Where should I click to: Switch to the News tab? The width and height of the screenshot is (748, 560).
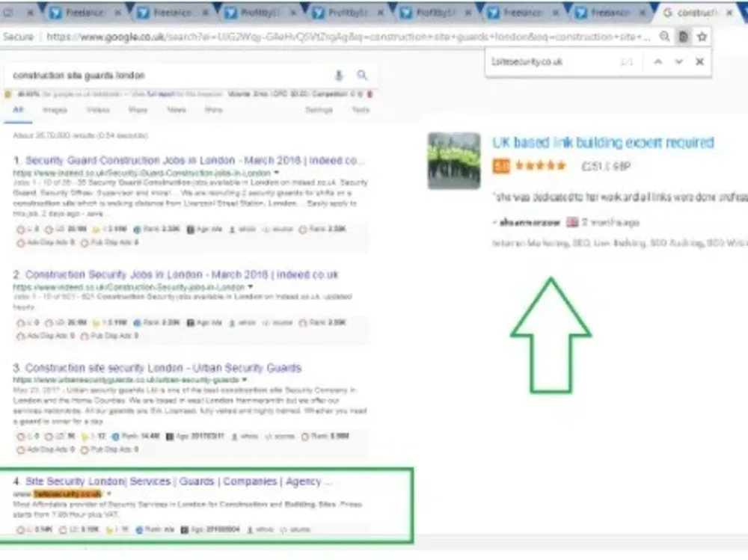[x=177, y=110]
